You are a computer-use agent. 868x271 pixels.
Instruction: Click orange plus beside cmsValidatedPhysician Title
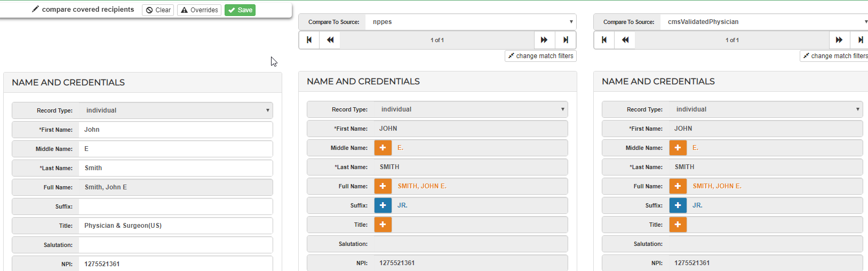[x=678, y=225]
